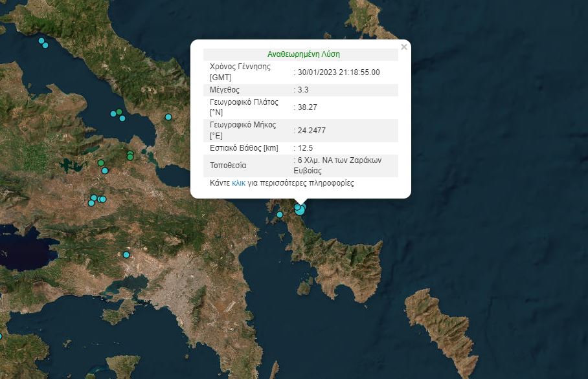Image resolution: width=588 pixels, height=379 pixels.
Task: Select the lower marker of the top-left pair
Action: tap(45, 45)
